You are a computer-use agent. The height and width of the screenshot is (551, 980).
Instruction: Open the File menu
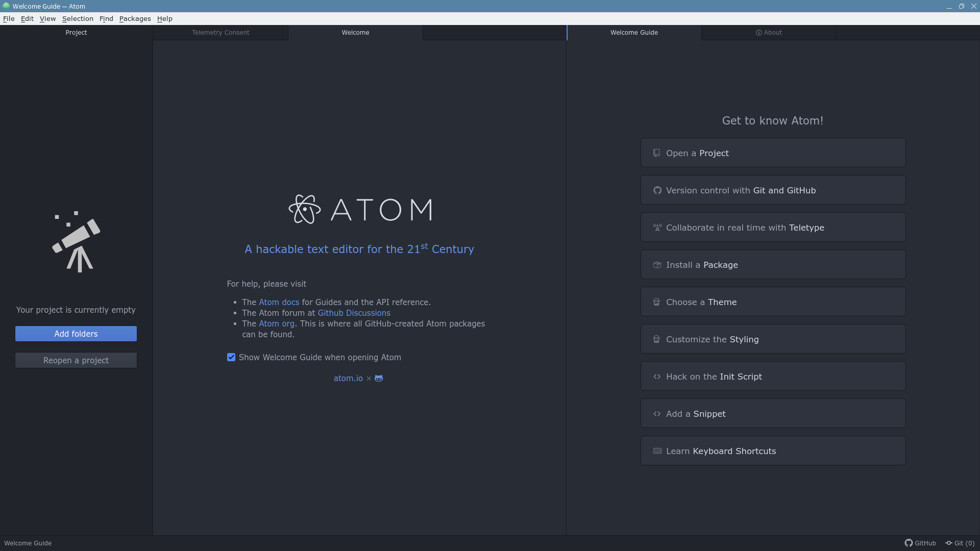[9, 18]
